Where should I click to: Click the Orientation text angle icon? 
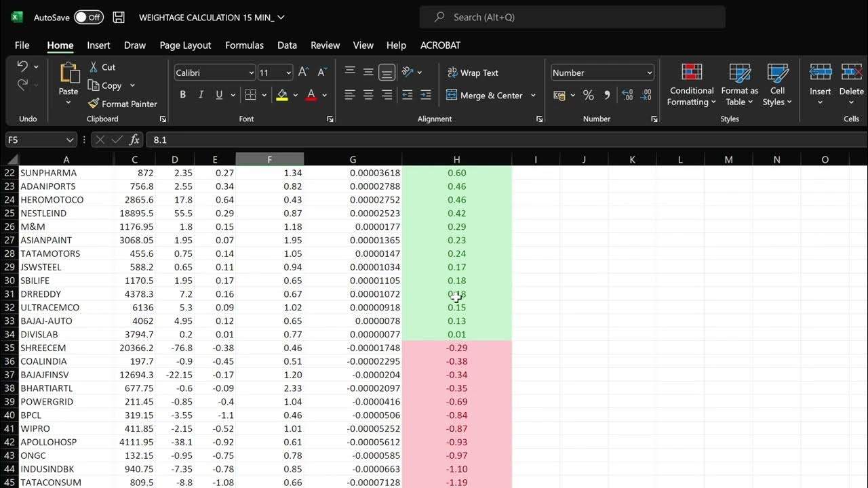(408, 72)
